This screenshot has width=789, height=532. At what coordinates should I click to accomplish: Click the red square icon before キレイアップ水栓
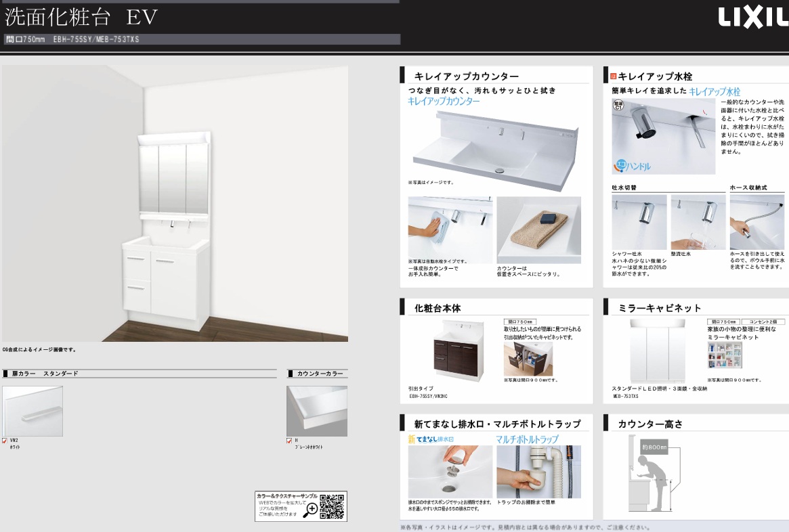(x=614, y=76)
